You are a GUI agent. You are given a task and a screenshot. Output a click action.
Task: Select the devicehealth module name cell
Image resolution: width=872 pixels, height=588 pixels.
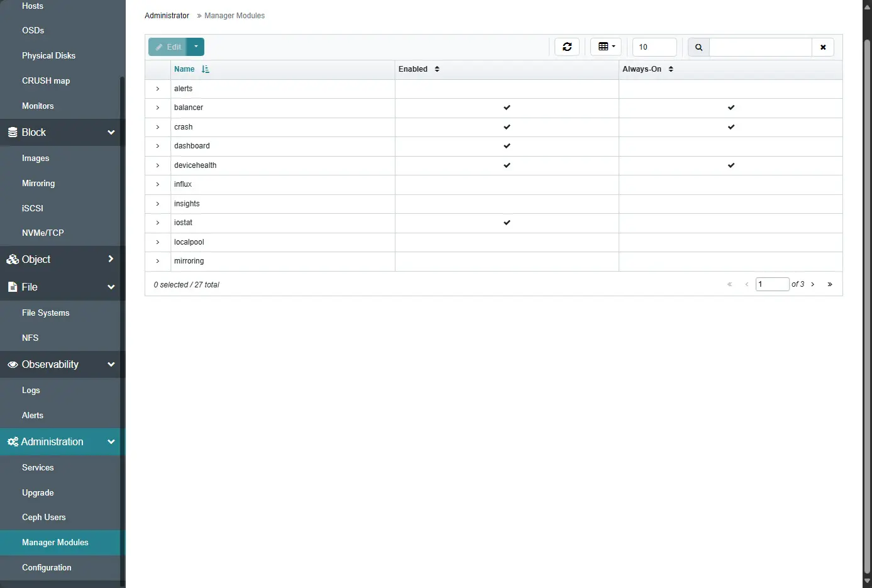(282, 165)
